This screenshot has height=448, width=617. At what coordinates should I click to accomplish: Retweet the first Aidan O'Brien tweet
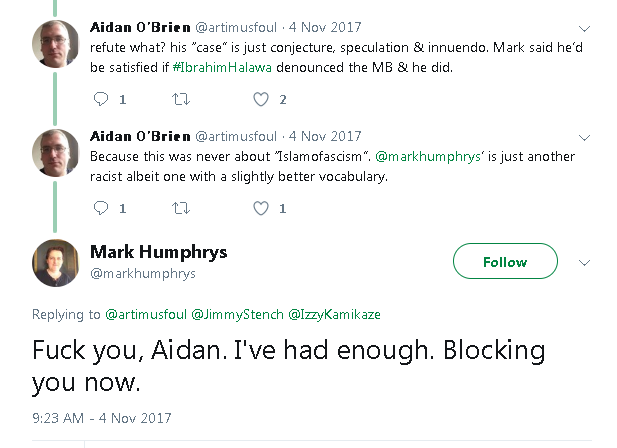(x=180, y=99)
